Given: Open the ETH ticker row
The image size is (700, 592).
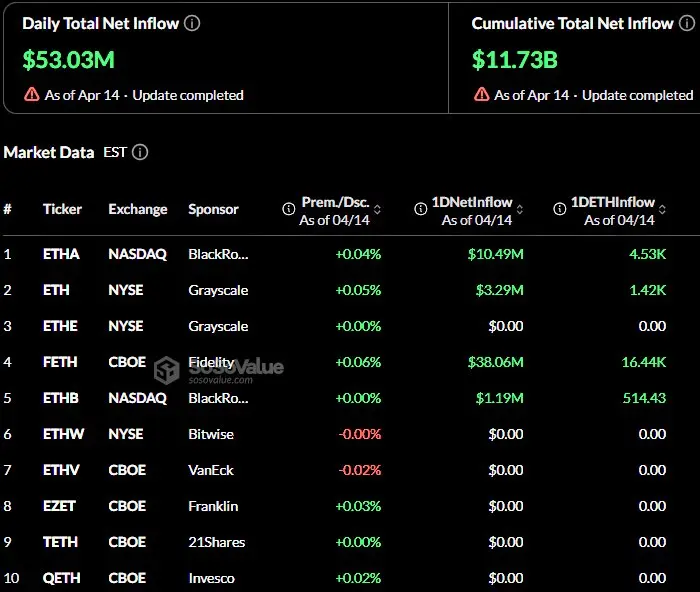Looking at the screenshot, I should click(56, 290).
